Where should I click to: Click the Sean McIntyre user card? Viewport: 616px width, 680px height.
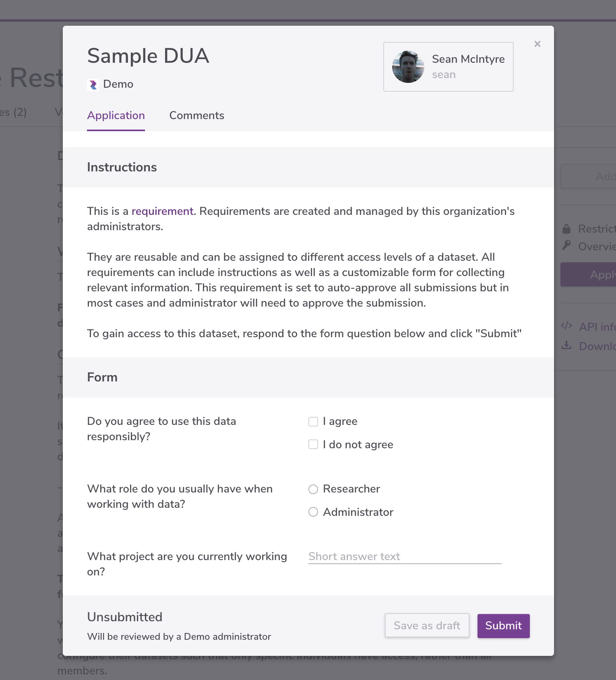pyautogui.click(x=448, y=67)
